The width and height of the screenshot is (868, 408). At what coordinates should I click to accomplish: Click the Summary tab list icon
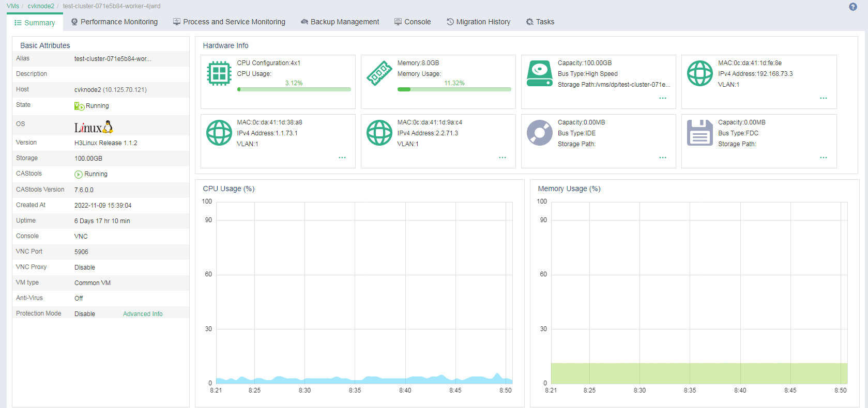pyautogui.click(x=18, y=23)
